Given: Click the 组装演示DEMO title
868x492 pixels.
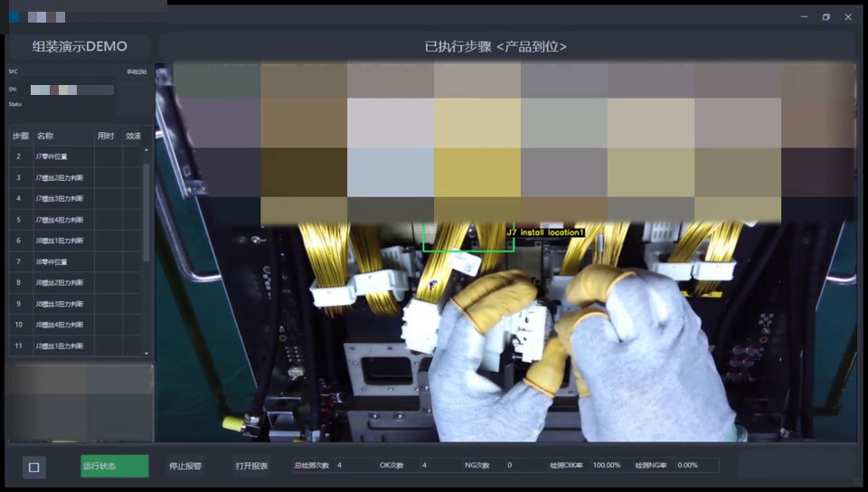Looking at the screenshot, I should click(80, 46).
